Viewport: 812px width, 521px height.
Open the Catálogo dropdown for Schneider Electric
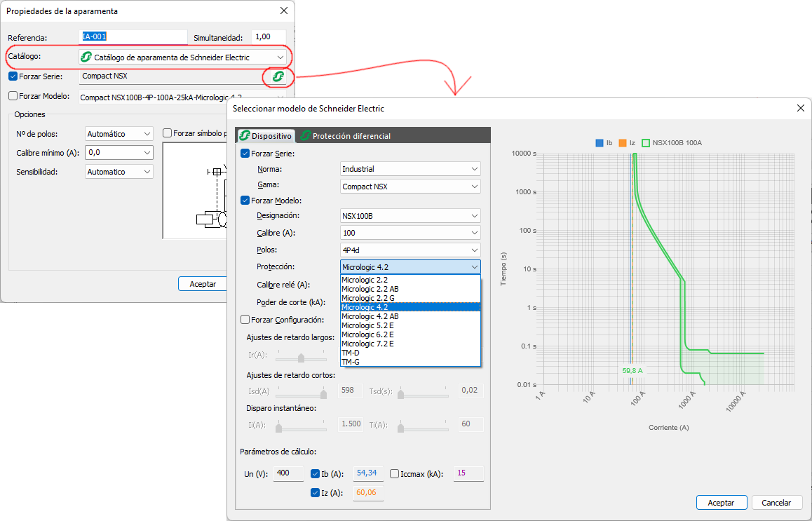pos(184,57)
